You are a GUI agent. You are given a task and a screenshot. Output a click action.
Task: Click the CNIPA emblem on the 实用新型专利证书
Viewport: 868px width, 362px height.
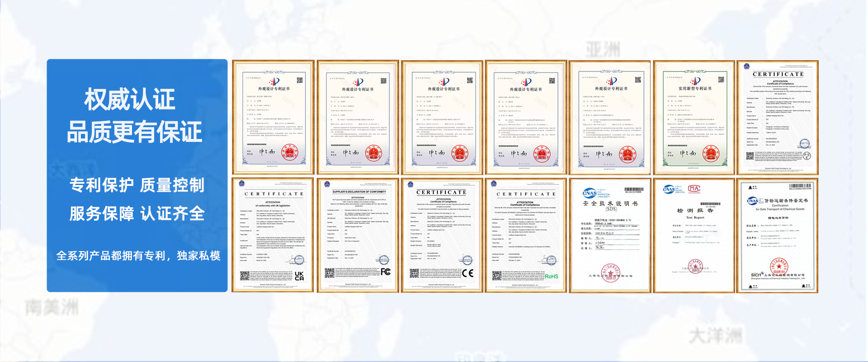[694, 81]
